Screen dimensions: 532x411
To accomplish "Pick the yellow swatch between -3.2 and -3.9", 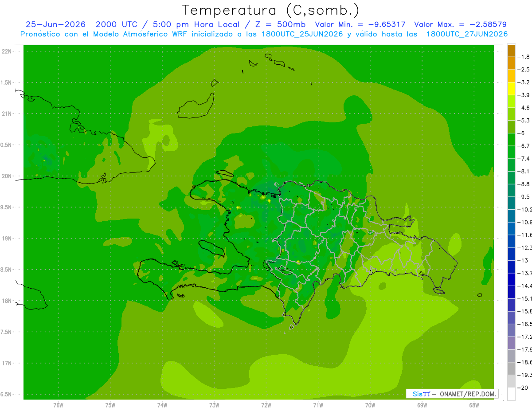I will click(511, 89).
